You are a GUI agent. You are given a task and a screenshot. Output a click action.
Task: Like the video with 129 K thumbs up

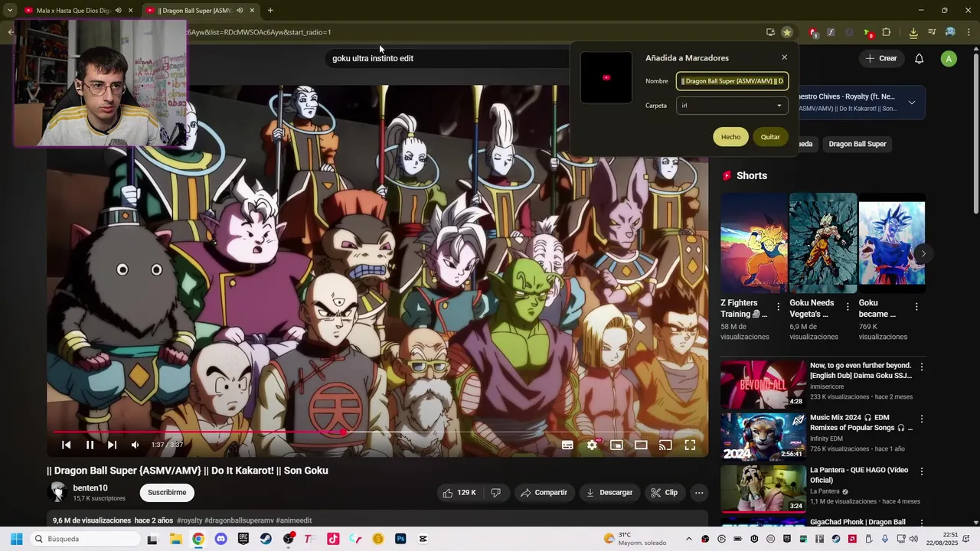[459, 493]
